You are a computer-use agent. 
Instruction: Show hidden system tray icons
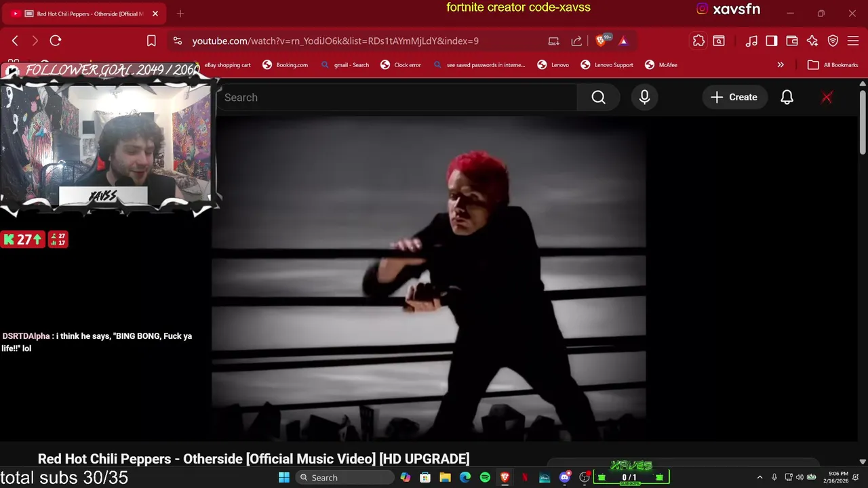[759, 477]
